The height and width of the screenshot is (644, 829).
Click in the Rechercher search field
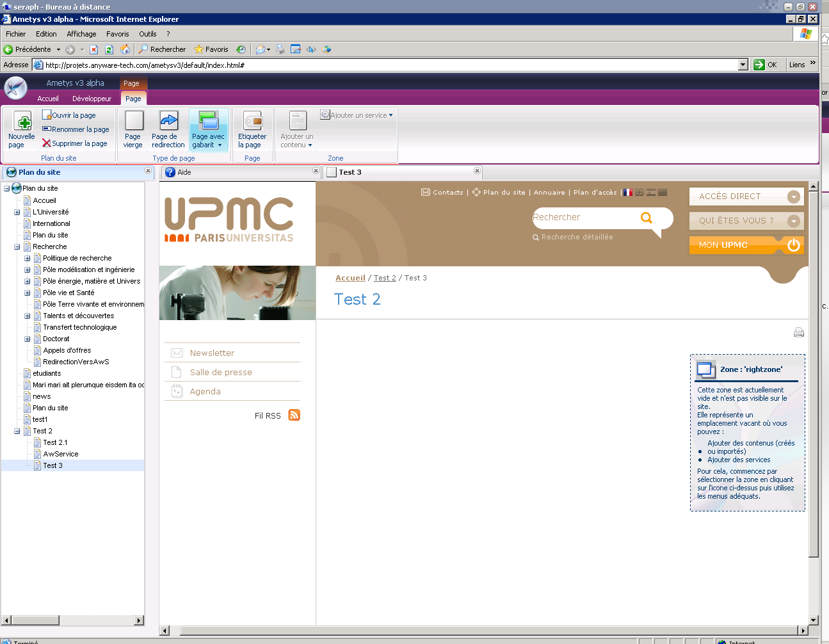[x=584, y=218]
